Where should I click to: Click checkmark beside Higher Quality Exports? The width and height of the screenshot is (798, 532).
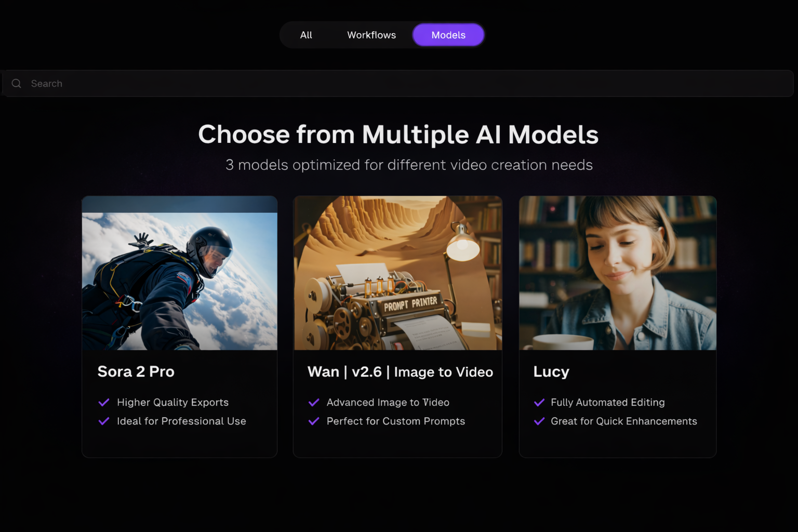[104, 403]
